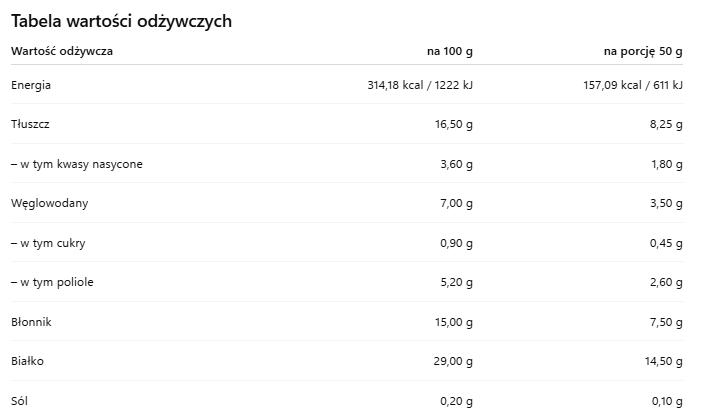Click the 'Sól' row label
Viewport: 718px width, 420px height.
(x=21, y=401)
